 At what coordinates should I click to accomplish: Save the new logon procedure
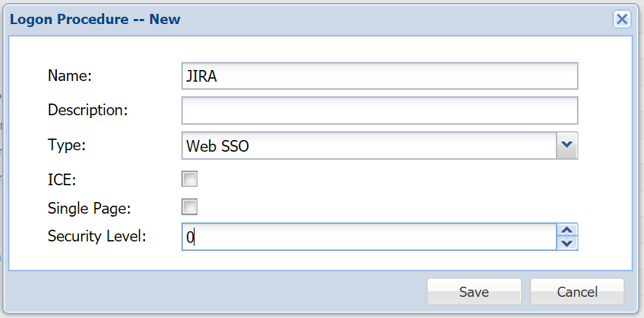click(474, 292)
